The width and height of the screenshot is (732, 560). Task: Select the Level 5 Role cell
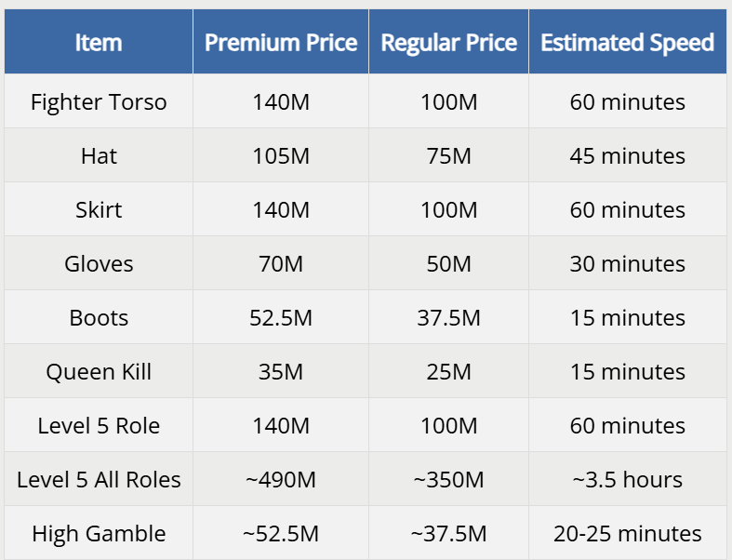click(99, 425)
